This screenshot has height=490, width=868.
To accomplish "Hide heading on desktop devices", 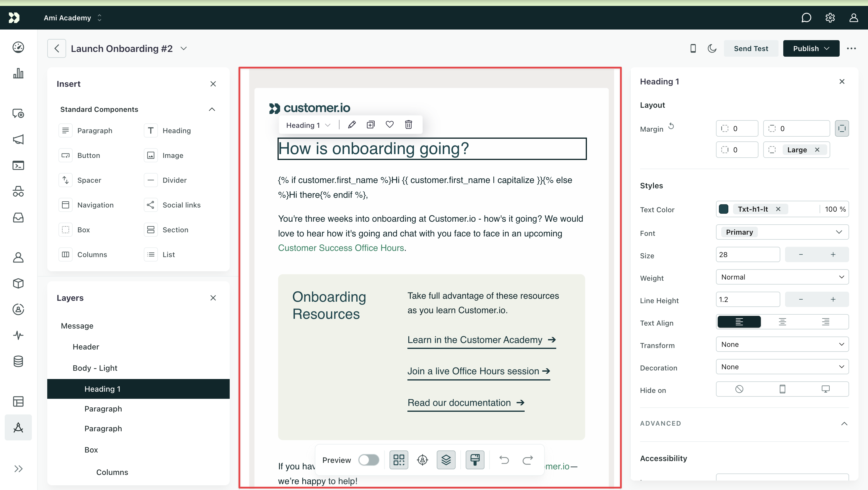I will (825, 389).
